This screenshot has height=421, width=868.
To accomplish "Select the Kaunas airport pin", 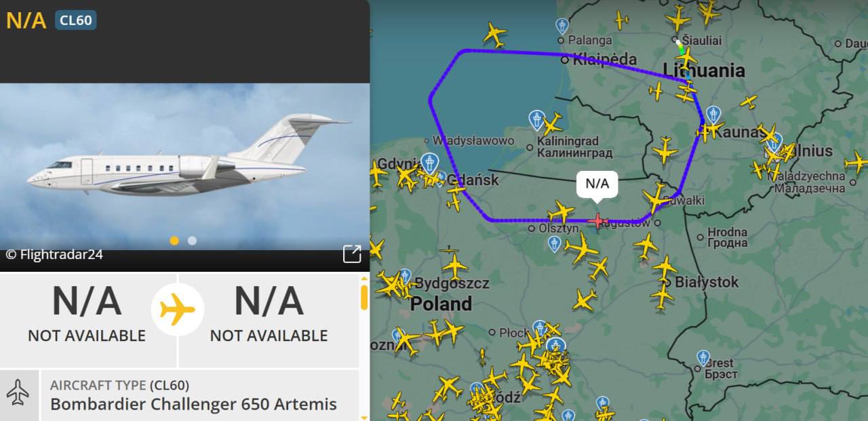I will pos(713,115).
